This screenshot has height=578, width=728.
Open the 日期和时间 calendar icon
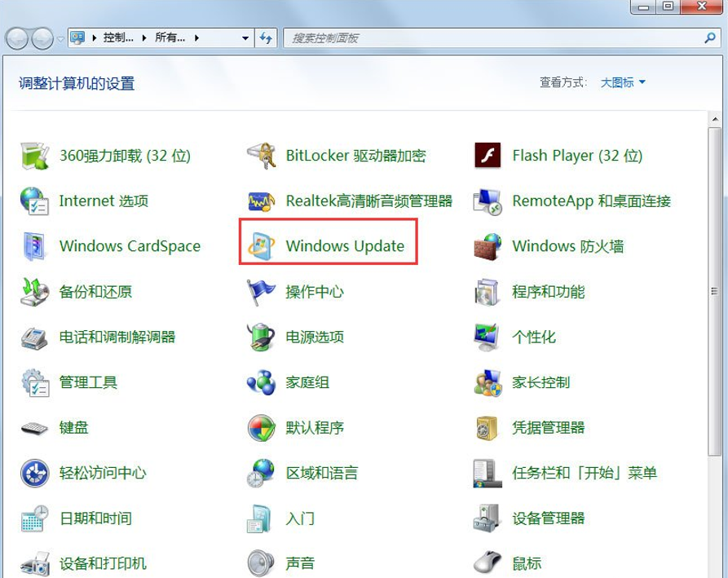pos(35,518)
